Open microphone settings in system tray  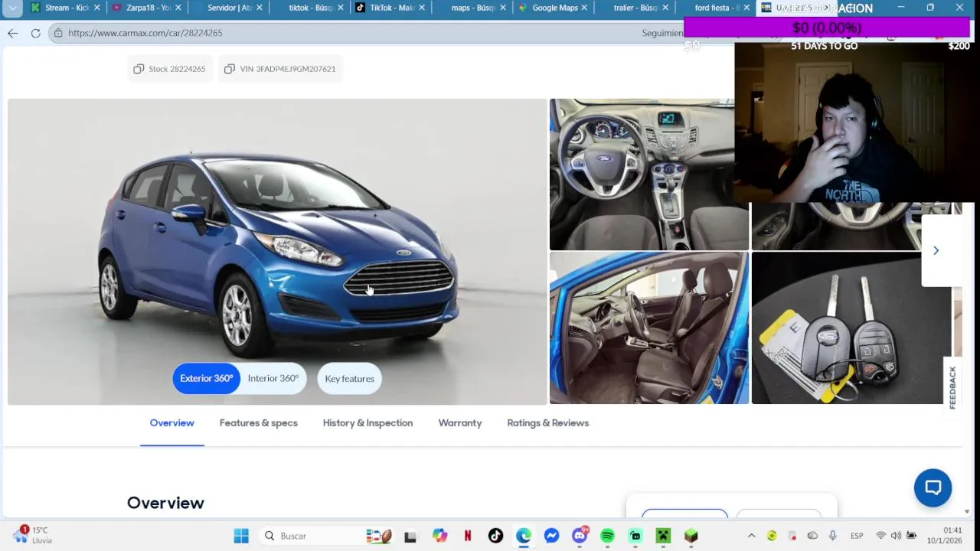(x=832, y=536)
